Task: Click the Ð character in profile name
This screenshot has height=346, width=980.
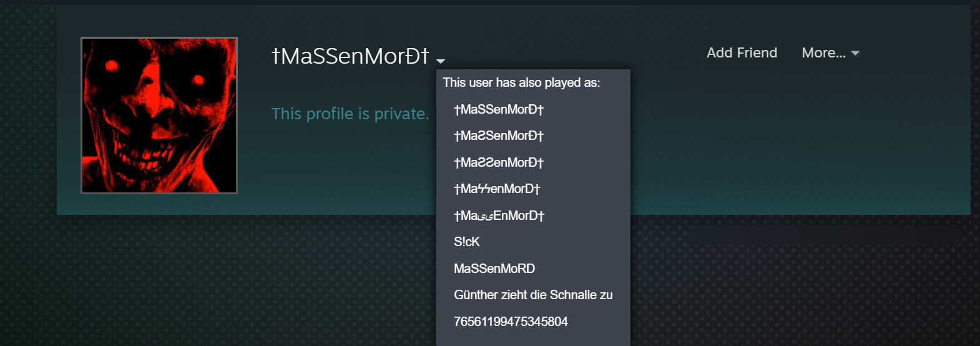Action: (413, 56)
